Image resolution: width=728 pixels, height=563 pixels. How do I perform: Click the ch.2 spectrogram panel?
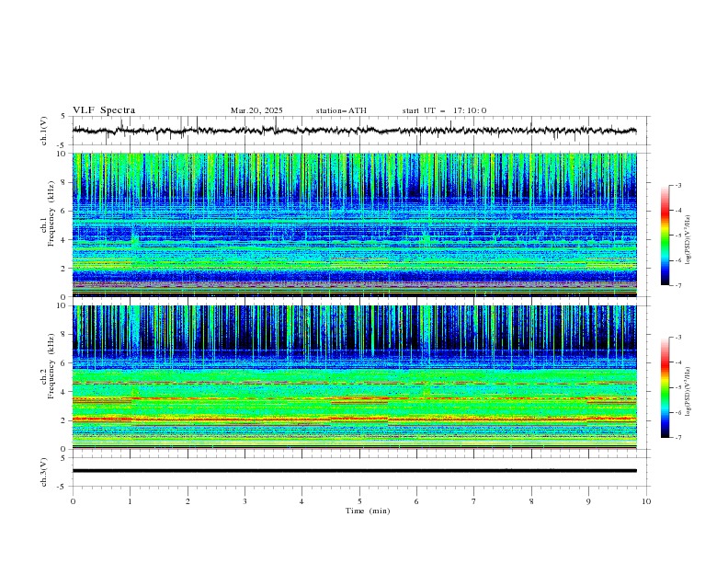coord(354,377)
